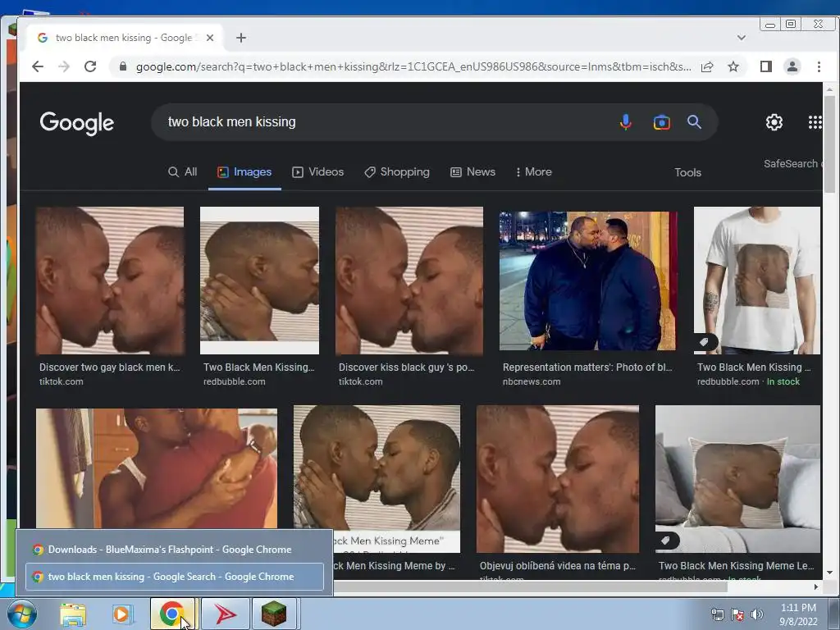Open the Chrome profile avatar menu

[x=792, y=66]
